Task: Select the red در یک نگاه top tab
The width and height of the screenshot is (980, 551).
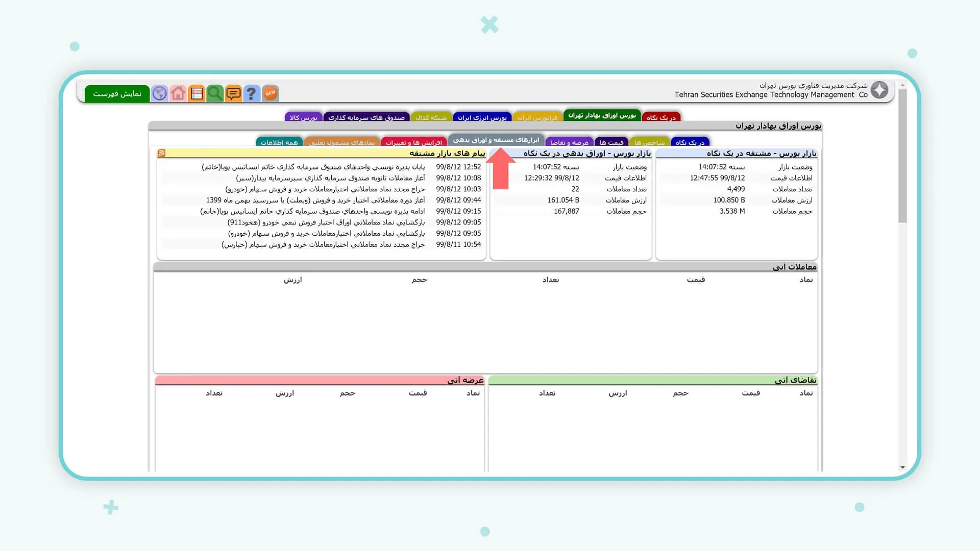Action: [x=661, y=117]
